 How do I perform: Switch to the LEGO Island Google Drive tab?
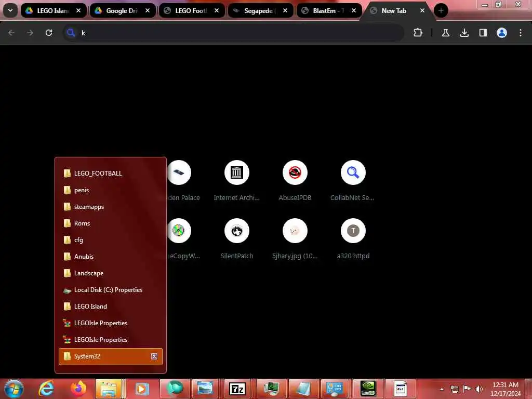52,10
